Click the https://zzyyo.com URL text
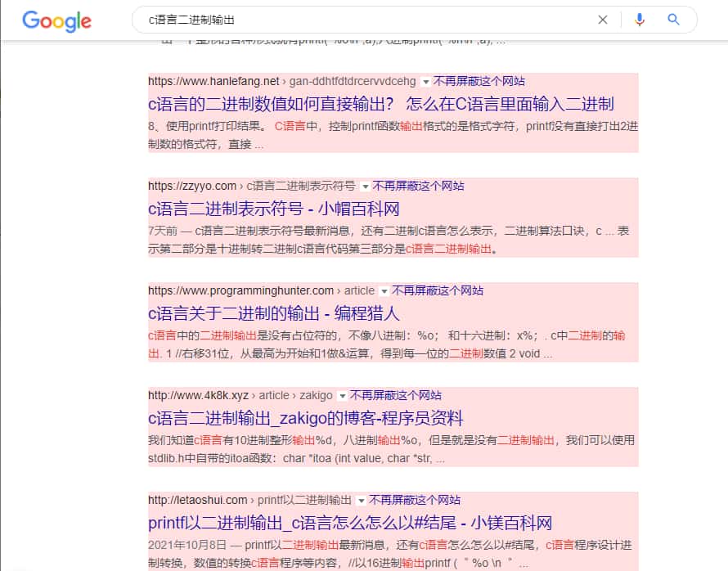The image size is (728, 571). click(x=192, y=187)
